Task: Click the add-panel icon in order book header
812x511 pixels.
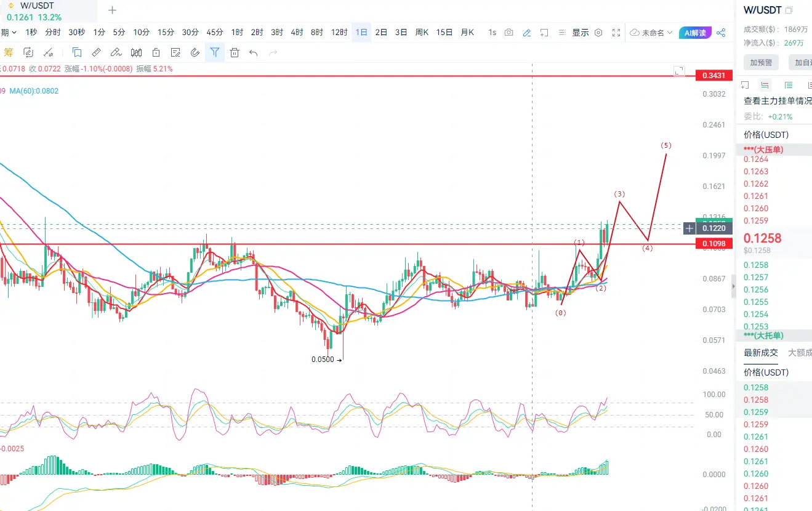Action: (x=744, y=85)
